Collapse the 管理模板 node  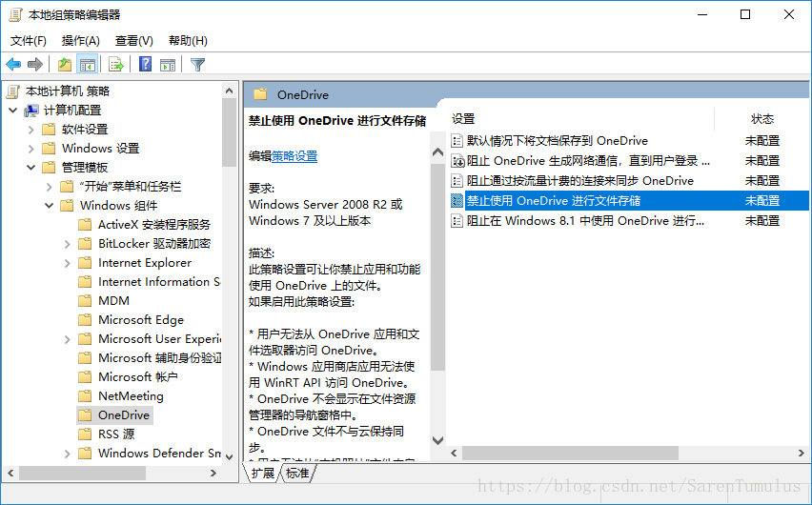tap(31, 168)
